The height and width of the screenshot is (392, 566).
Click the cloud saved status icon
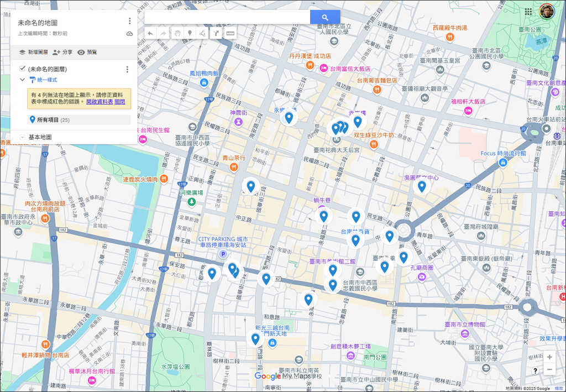point(129,34)
